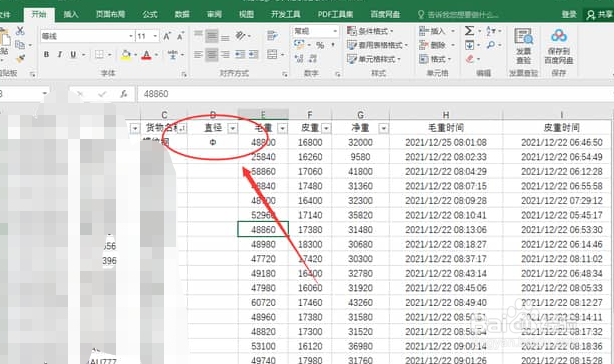Switch to the 页面布局 ribbon tab
The image size is (614, 364).
click(110, 14)
